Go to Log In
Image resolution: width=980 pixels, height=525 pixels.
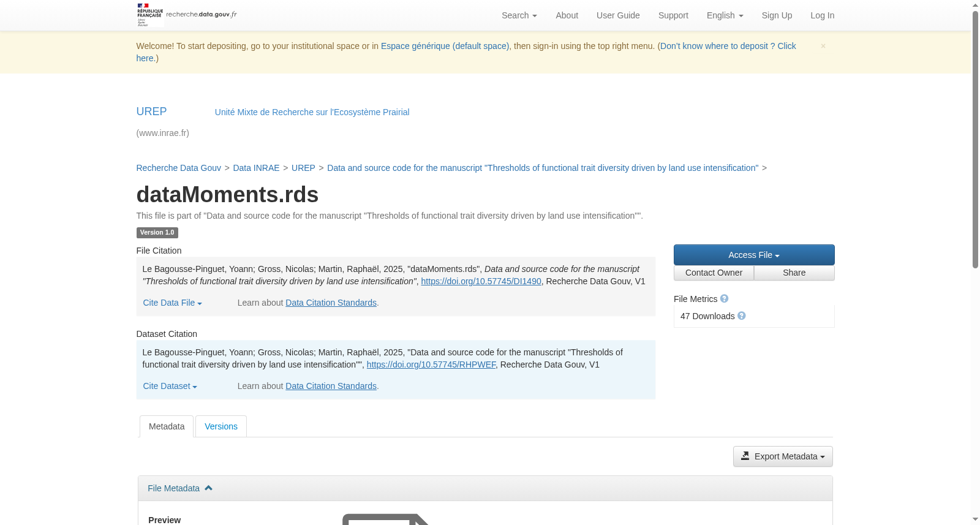[x=822, y=15]
